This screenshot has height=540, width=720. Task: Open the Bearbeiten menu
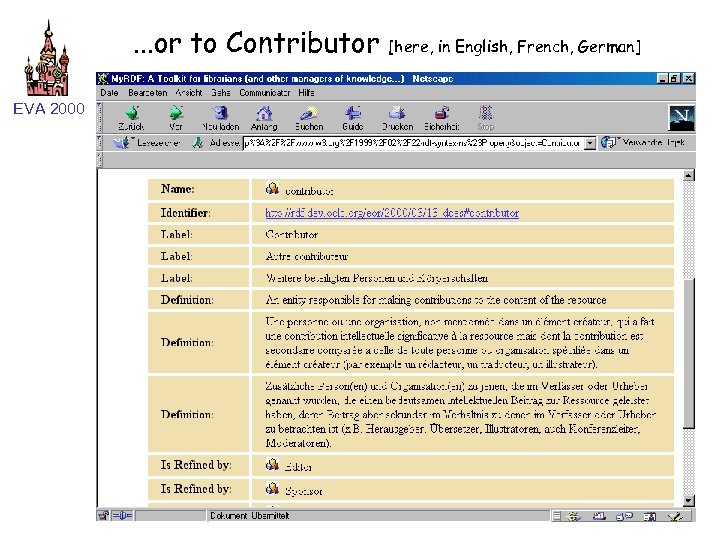[x=148, y=93]
